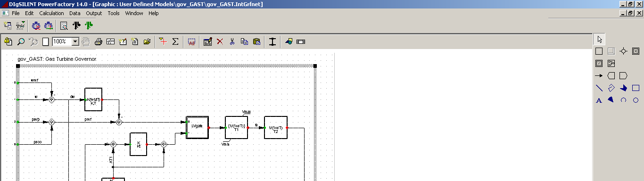The height and width of the screenshot is (181, 644).
Task: Select the text annotation A tool
Action: point(599,100)
